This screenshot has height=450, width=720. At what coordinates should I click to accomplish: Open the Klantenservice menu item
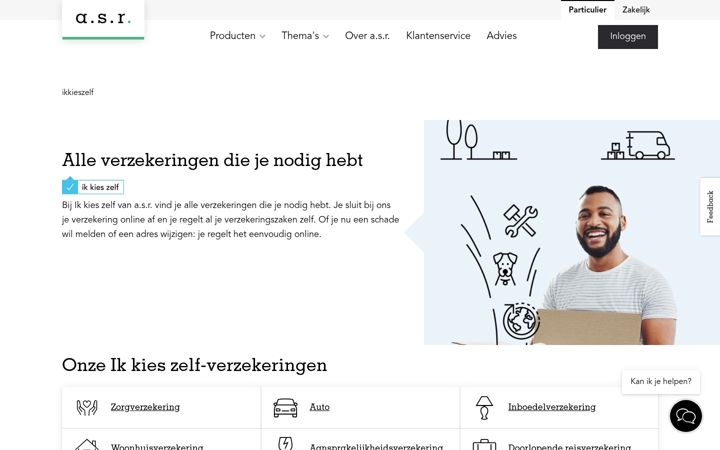[x=438, y=36]
